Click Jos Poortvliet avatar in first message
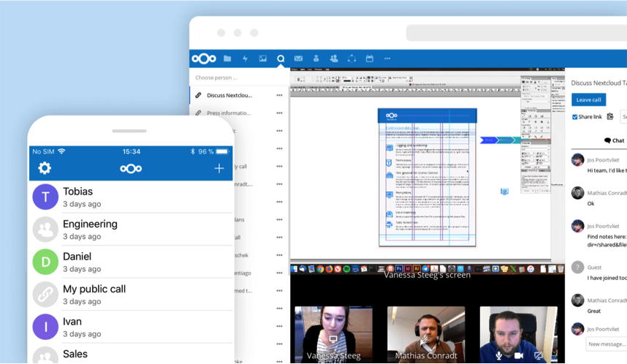 [x=577, y=160]
